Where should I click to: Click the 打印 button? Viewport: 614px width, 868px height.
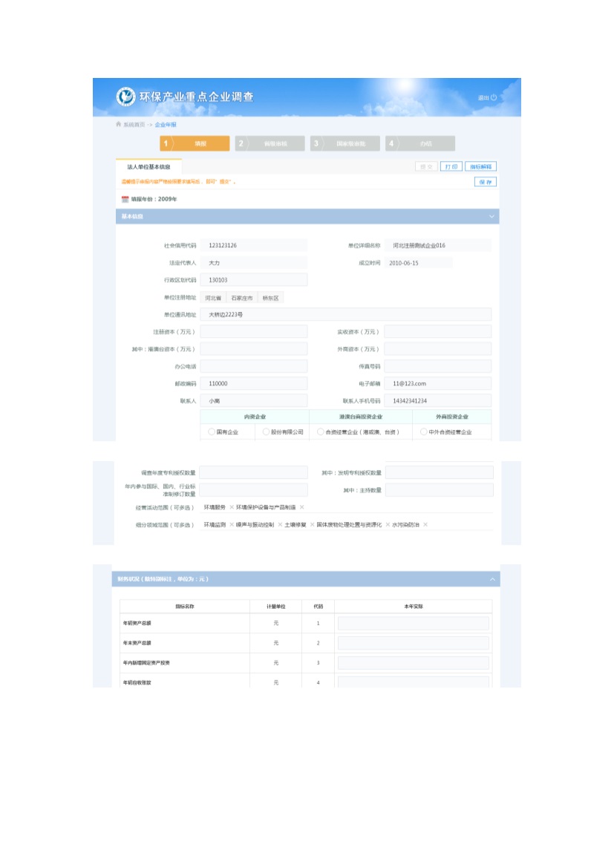coord(451,167)
